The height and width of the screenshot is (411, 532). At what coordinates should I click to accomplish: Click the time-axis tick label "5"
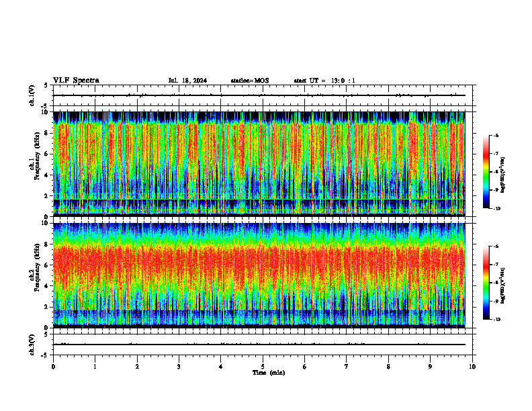click(x=263, y=367)
